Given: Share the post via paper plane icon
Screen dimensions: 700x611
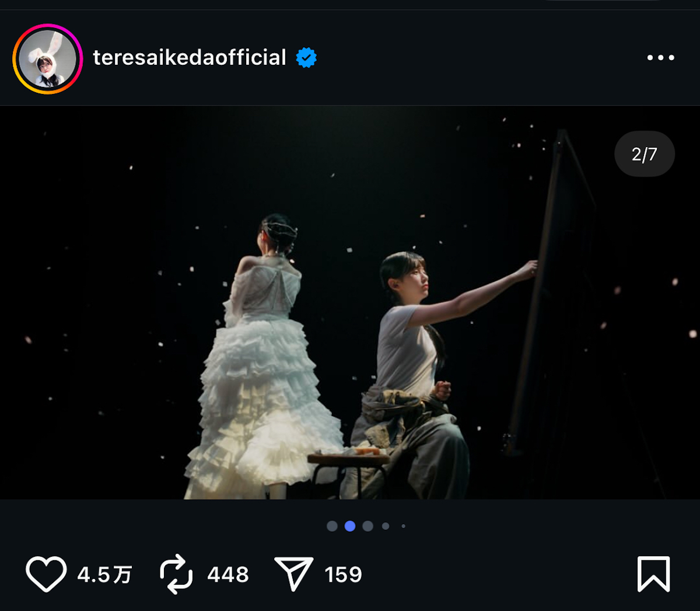Looking at the screenshot, I should (293, 574).
